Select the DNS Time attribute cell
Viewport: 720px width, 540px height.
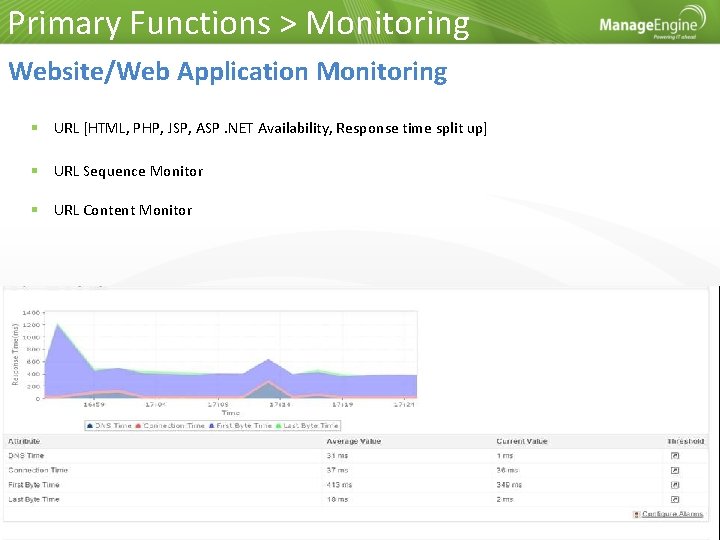pos(26,456)
